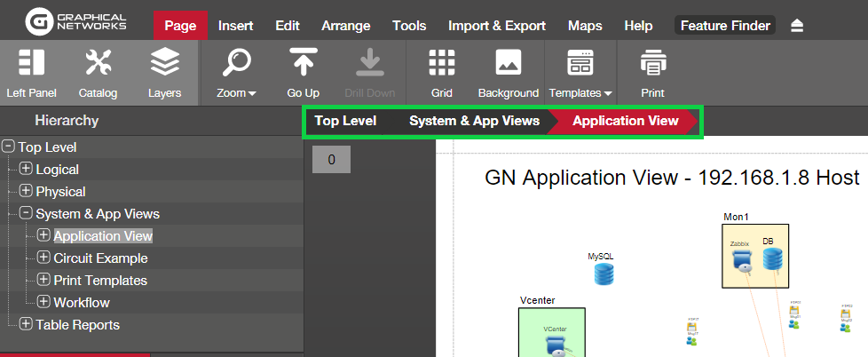The image size is (868, 357).
Task: Click the Feature Finder button
Action: [724, 26]
